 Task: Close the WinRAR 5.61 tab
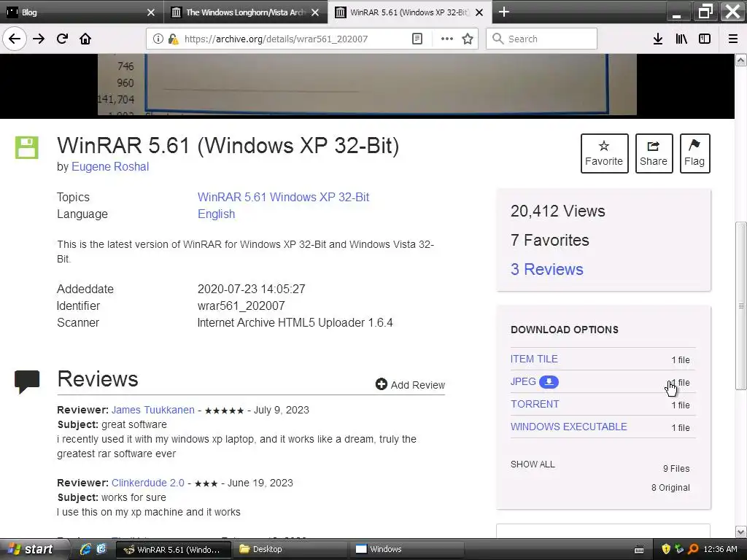tap(480, 12)
